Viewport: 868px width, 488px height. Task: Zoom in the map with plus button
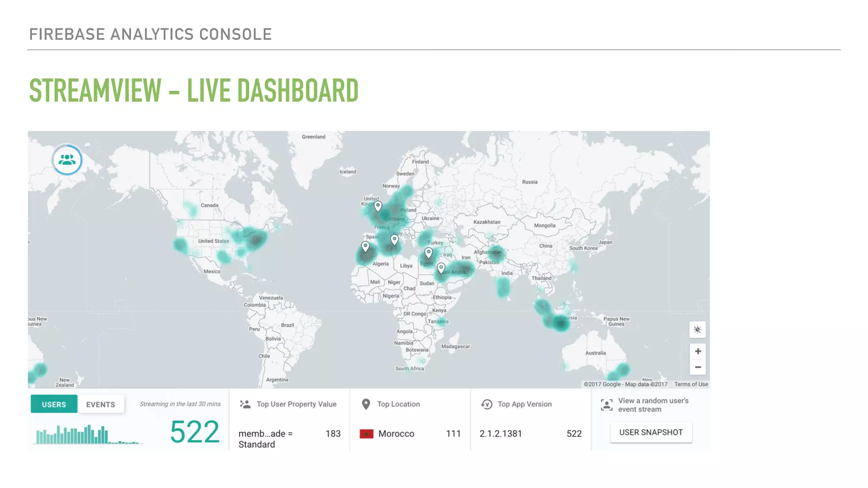(x=698, y=351)
